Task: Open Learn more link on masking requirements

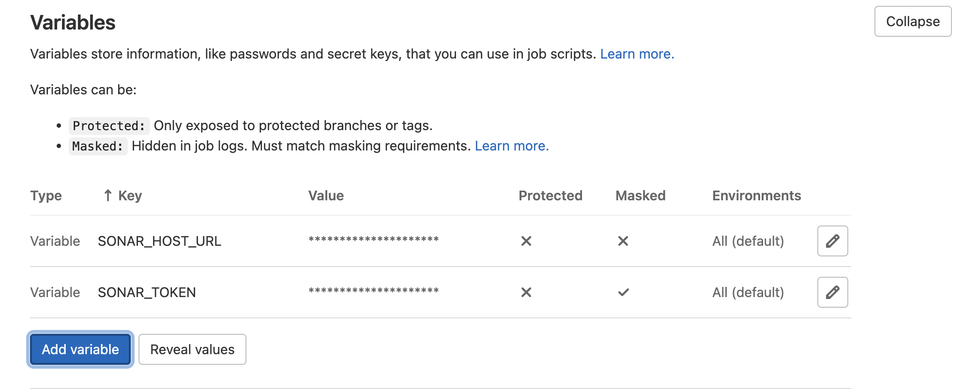Action: tap(511, 146)
